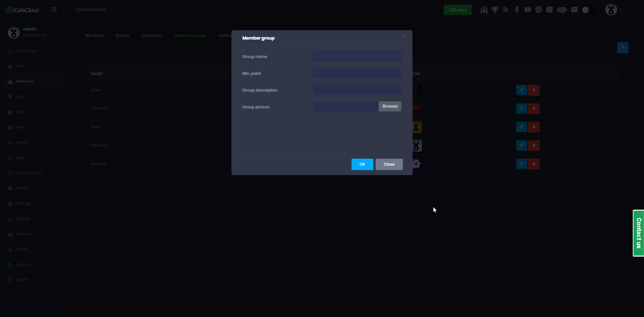This screenshot has height=317, width=644.
Task: Click the double-chevron logo icon before the mail icon
Action: (562, 10)
